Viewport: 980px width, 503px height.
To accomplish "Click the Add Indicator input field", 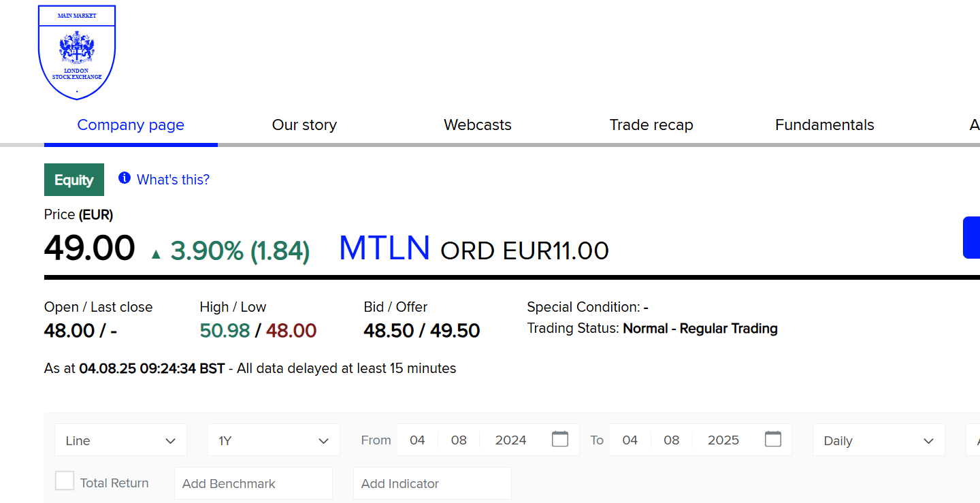I will (431, 483).
